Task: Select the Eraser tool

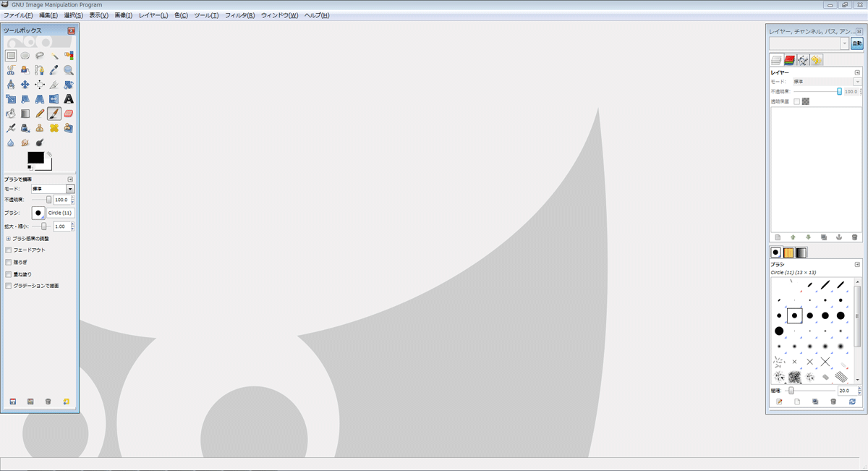Action: point(69,114)
